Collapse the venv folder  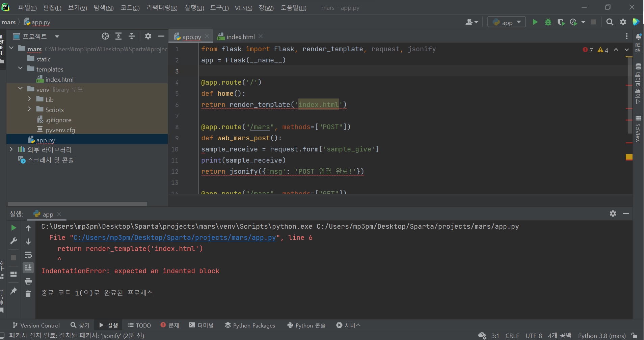(20, 88)
